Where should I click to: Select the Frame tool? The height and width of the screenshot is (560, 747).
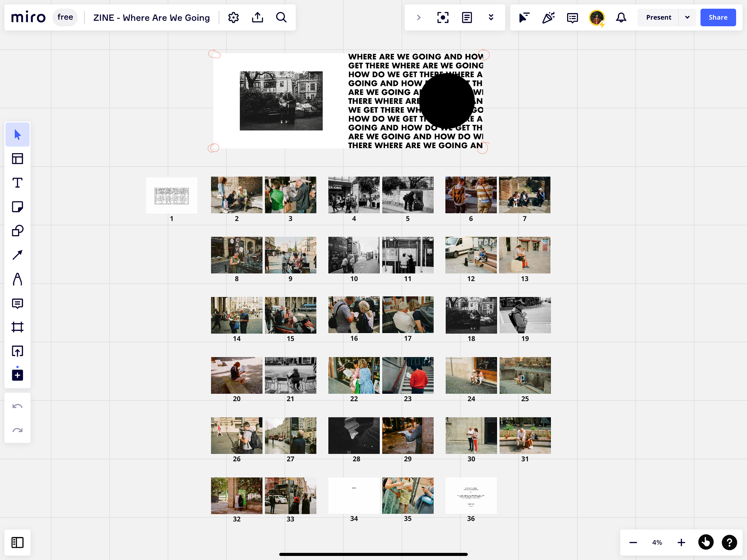pos(17,327)
